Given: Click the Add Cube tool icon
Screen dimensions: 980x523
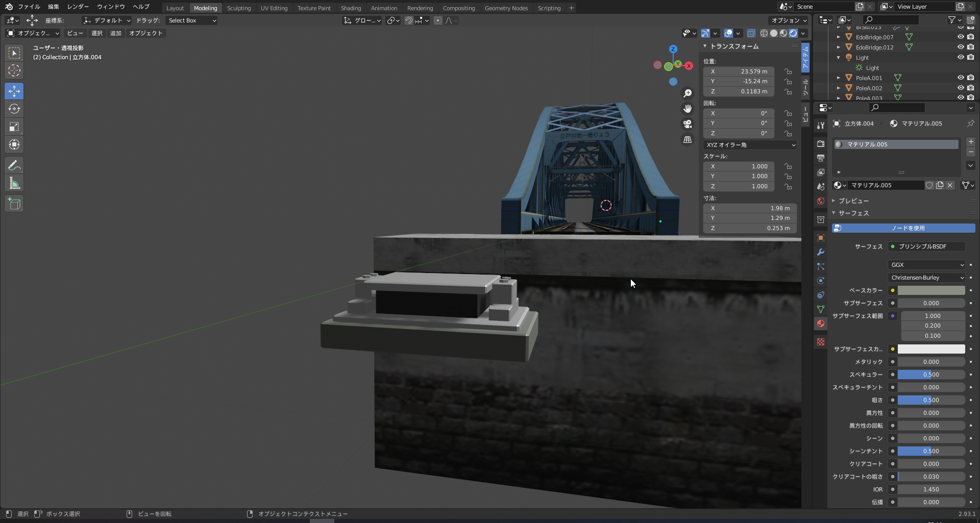Looking at the screenshot, I should tap(14, 204).
